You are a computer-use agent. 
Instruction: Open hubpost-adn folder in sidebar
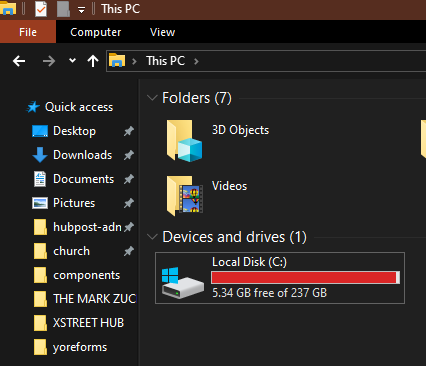pyautogui.click(x=87, y=227)
